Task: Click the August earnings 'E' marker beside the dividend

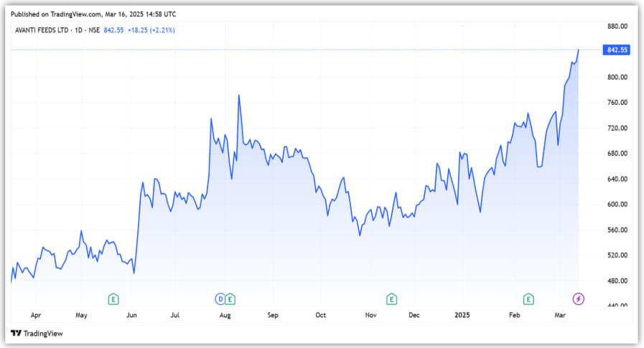Action: tap(230, 298)
